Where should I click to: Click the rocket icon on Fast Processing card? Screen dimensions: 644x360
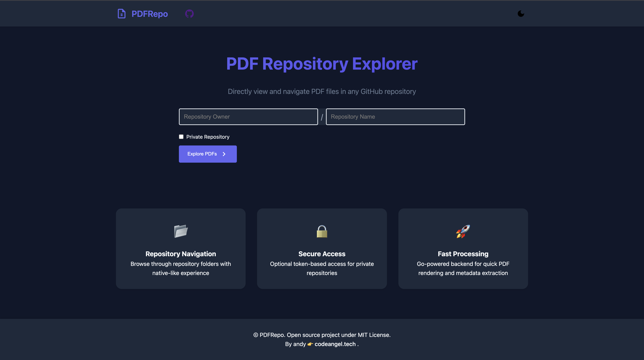coord(463,232)
